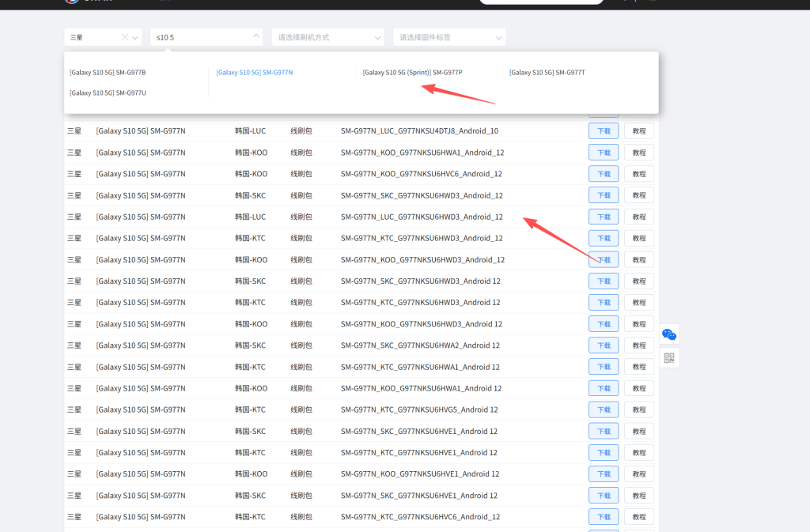The image size is (810, 532).
Task: Choose the Sprint SM-G977P model option
Action: (x=412, y=72)
